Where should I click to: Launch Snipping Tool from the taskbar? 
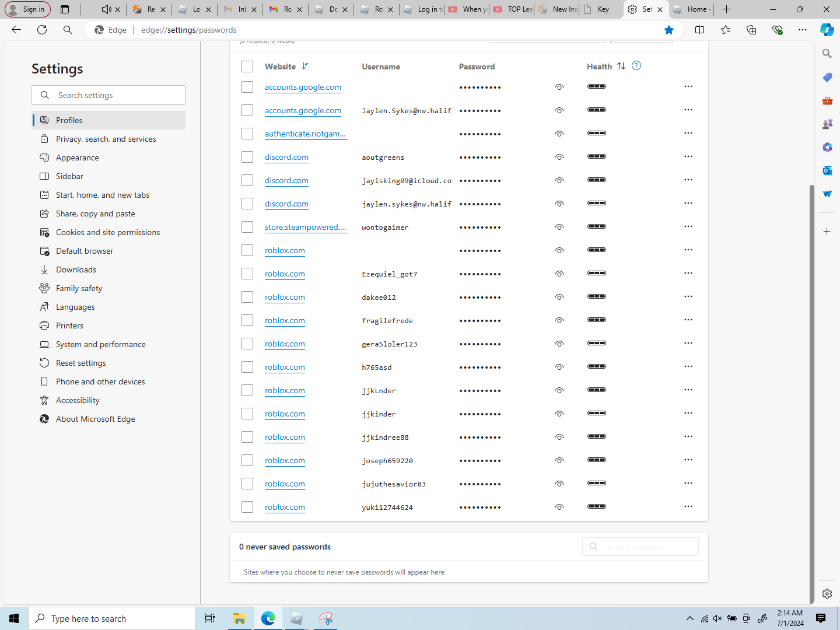[325, 618]
